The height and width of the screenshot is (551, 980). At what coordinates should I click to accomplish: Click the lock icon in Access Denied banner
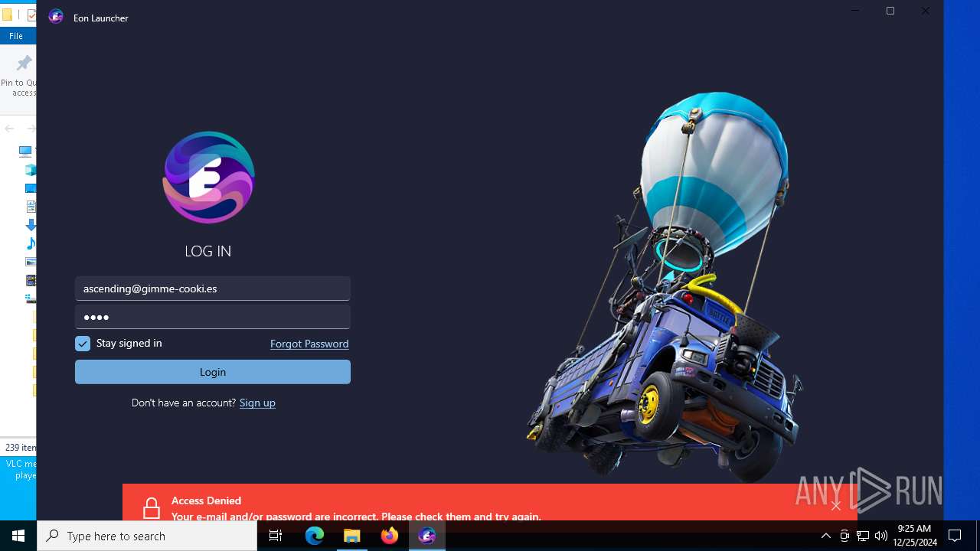[x=152, y=508]
